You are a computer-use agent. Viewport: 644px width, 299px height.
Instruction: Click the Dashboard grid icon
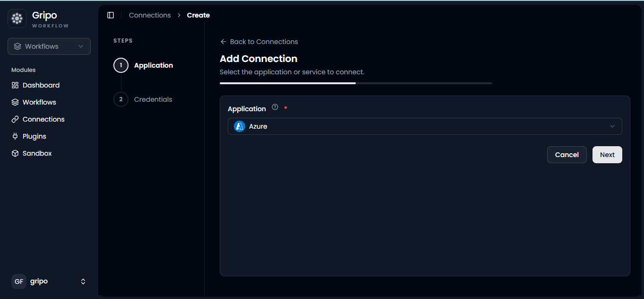pyautogui.click(x=15, y=85)
